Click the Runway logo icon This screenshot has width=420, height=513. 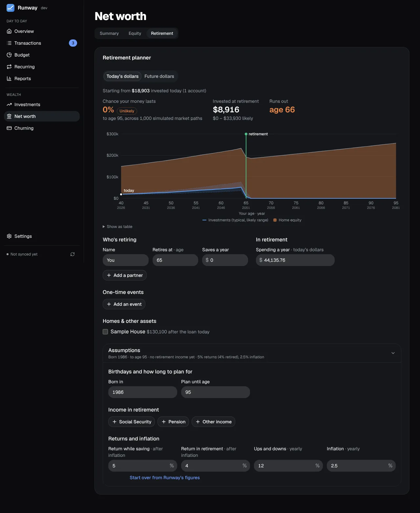pyautogui.click(x=10, y=8)
